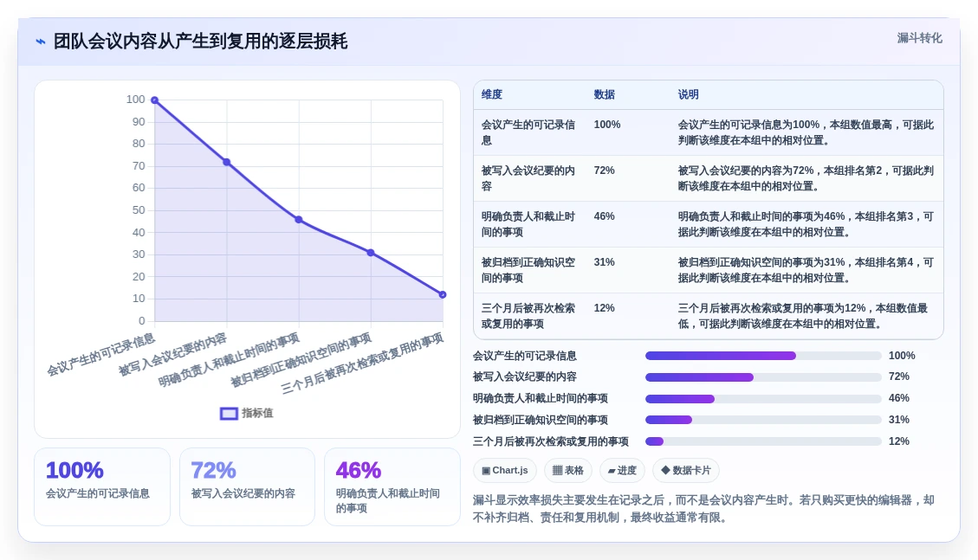Open the 72% data card
This screenshot has width=978, height=560.
247,486
